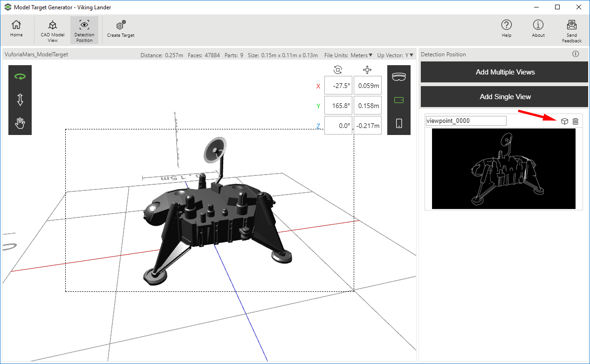Click the translation crosshair icon above position fields
This screenshot has width=590, height=364.
367,69
